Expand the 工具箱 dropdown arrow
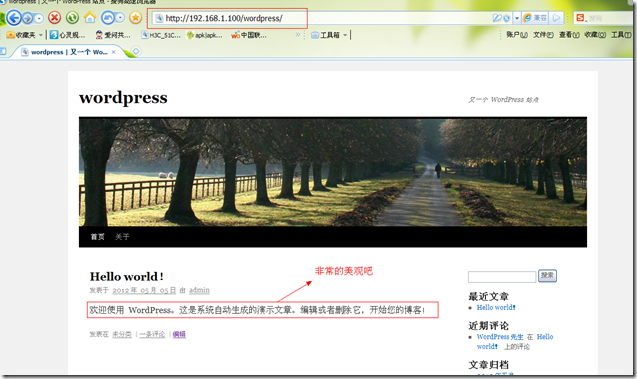The image size is (637, 379). (345, 35)
